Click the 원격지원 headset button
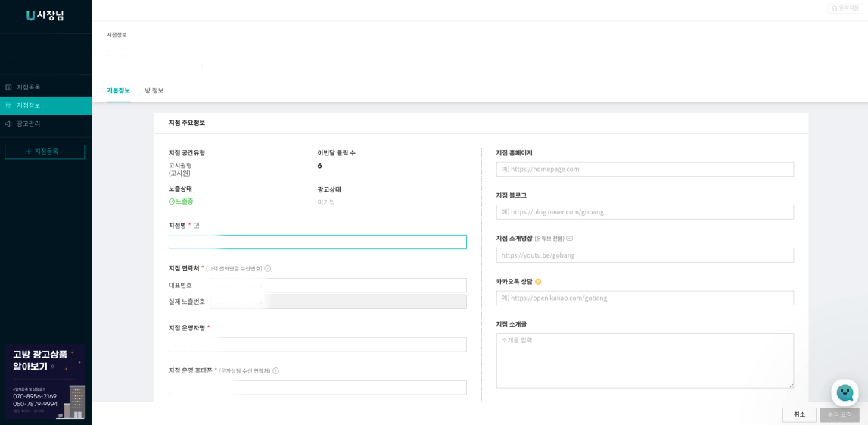Screen dimensions: 868x425 tap(845, 8)
